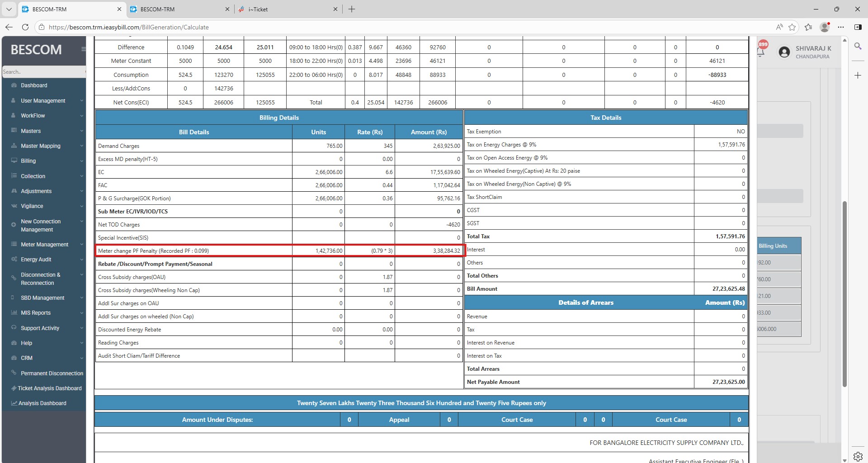868x463 pixels.
Task: Click the sidebar settings gear icon
Action: click(858, 456)
